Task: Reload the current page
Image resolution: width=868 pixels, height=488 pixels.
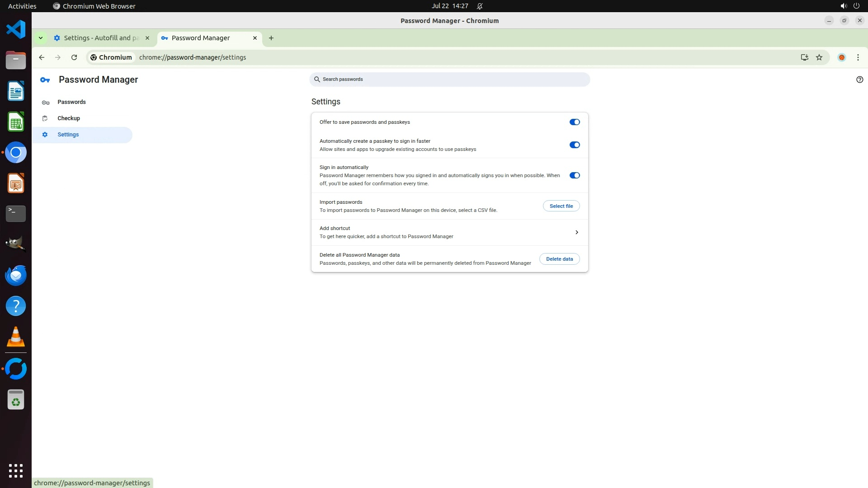Action: [74, 57]
